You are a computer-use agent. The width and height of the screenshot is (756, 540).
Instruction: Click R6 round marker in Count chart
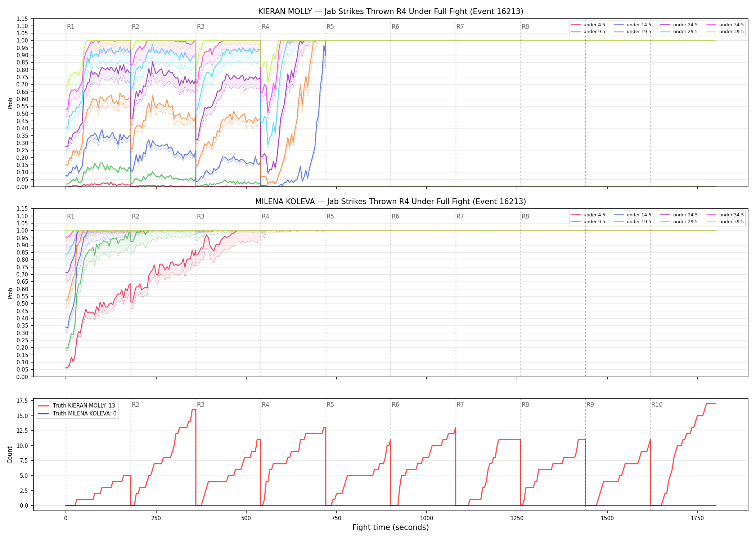point(395,405)
